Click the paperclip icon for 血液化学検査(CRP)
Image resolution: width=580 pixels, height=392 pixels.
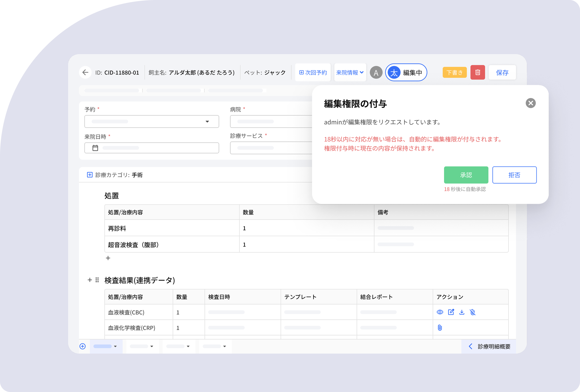pos(440,327)
